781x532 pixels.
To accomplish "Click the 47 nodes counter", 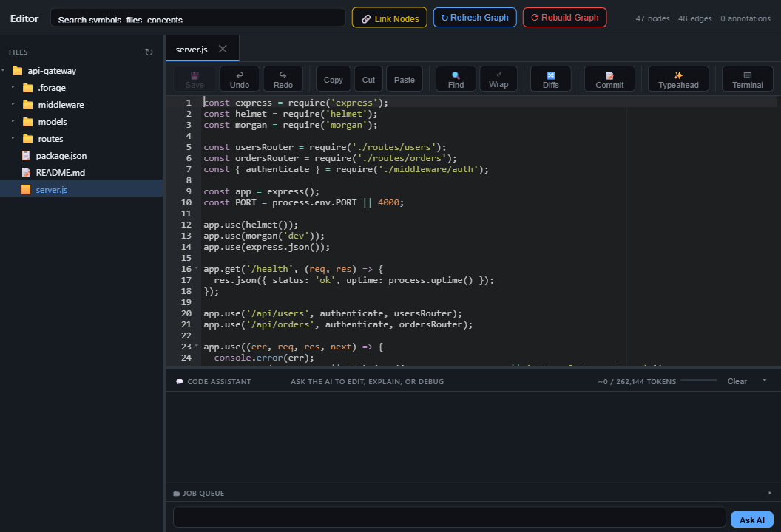I will pos(652,18).
